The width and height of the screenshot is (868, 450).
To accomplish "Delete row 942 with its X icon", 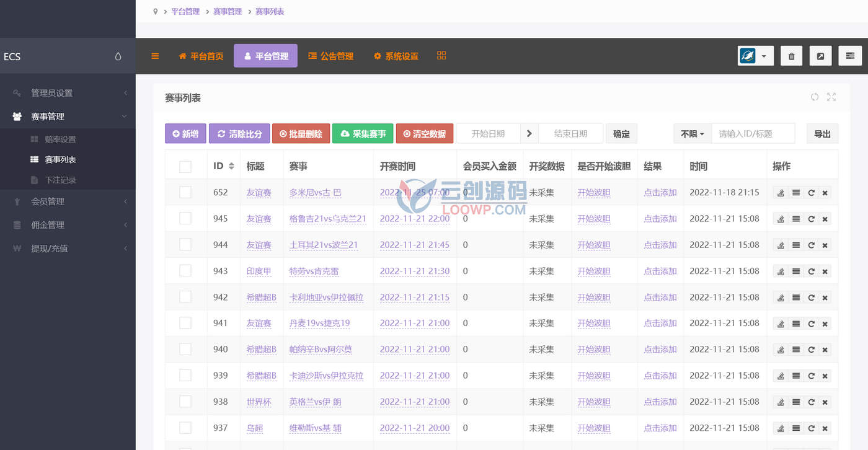I will (825, 298).
